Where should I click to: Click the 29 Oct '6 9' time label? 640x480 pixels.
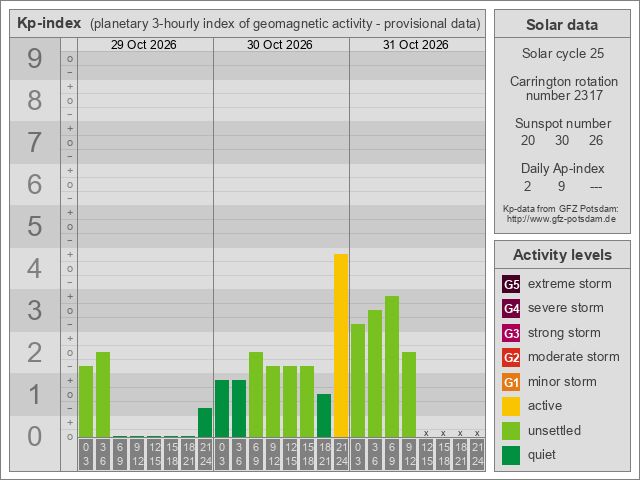(120, 454)
